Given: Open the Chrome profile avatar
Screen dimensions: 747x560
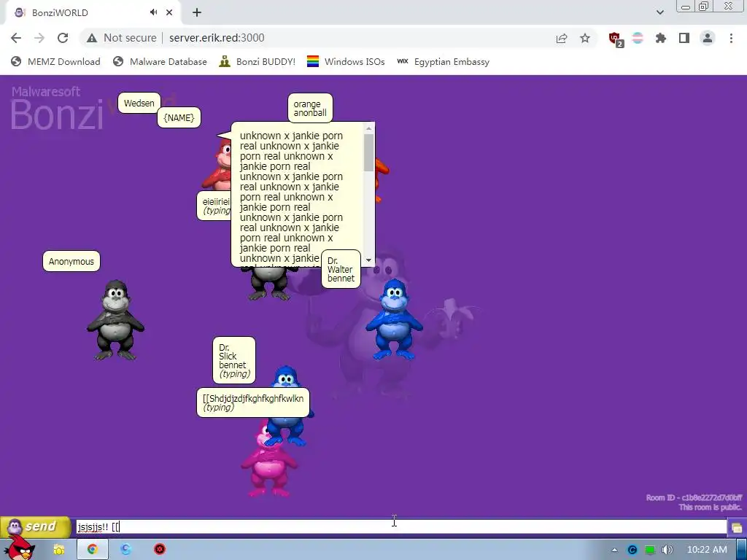Looking at the screenshot, I should (708, 38).
